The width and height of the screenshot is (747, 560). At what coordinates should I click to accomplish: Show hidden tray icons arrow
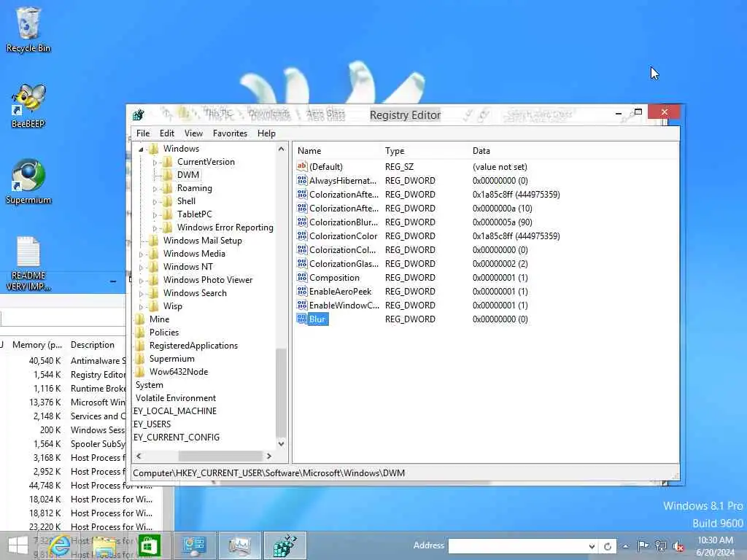[x=625, y=546]
